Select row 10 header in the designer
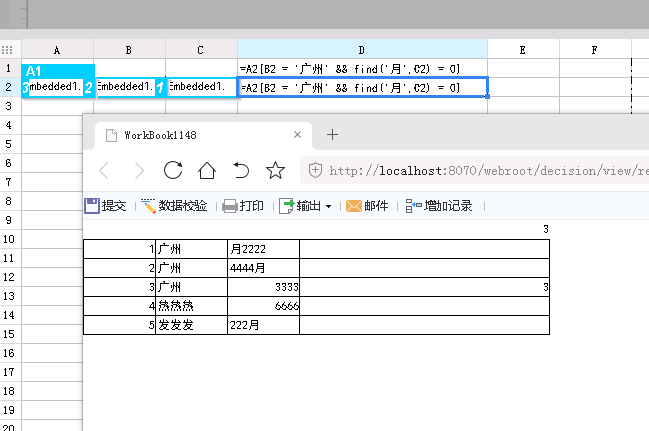This screenshot has height=431, width=649. click(8, 239)
